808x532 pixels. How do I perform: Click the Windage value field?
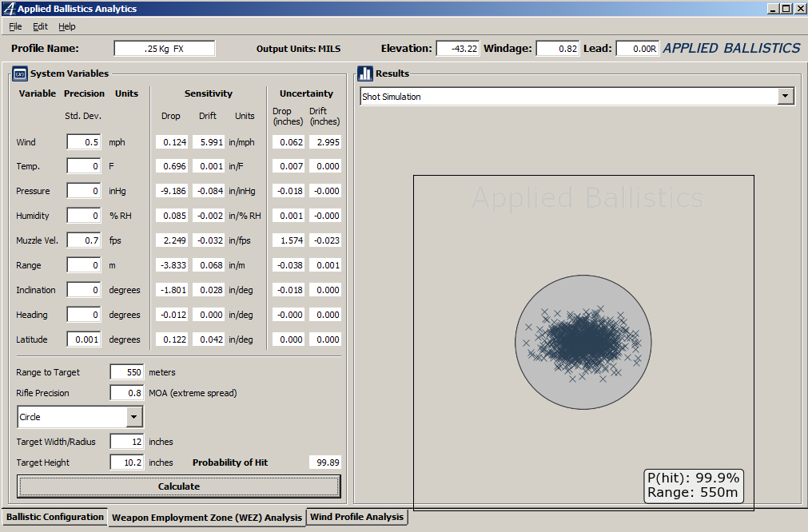pyautogui.click(x=558, y=49)
